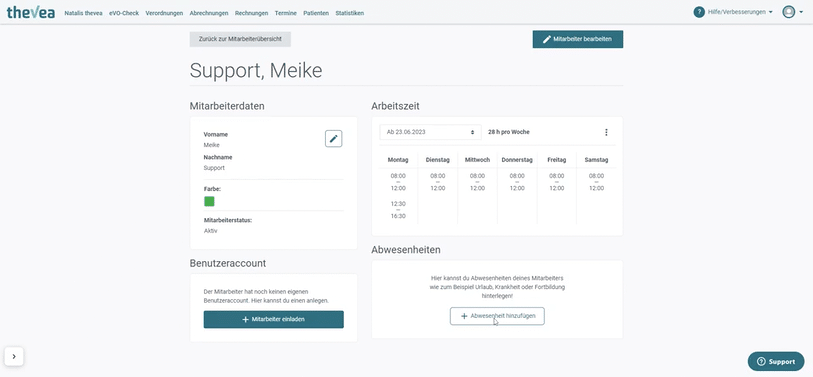This screenshot has width=813, height=377.
Task: Click the Samstag column header
Action: click(x=596, y=160)
